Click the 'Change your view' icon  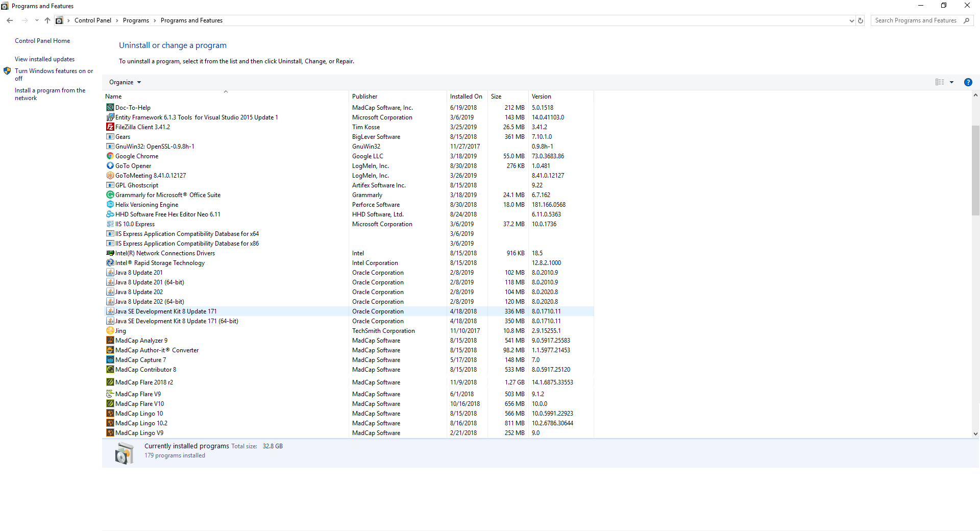tap(939, 82)
